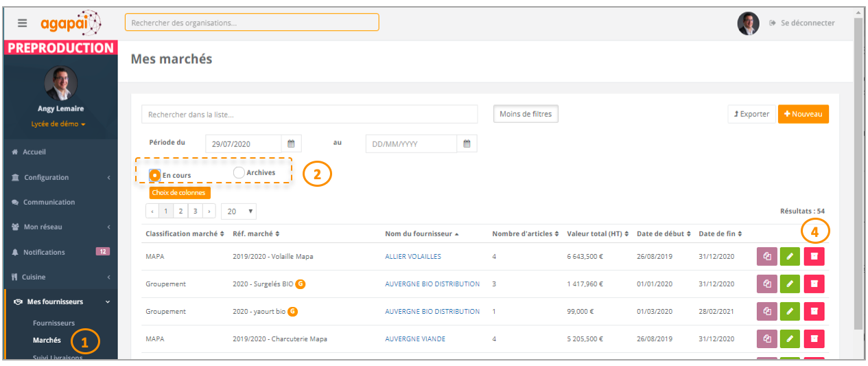The image size is (868, 366).
Task: Select the Archives radio button
Action: (x=239, y=172)
